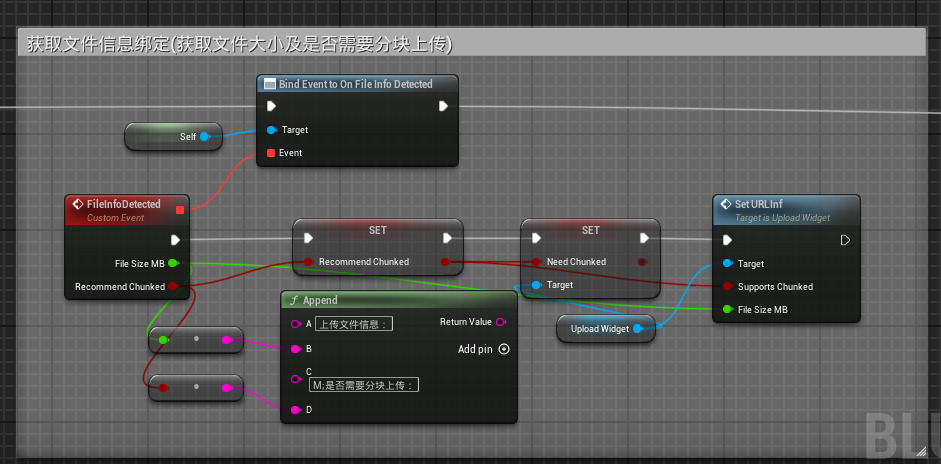Click Append A text field 上传文件信息：
The width and height of the screenshot is (941, 464).
[354, 324]
